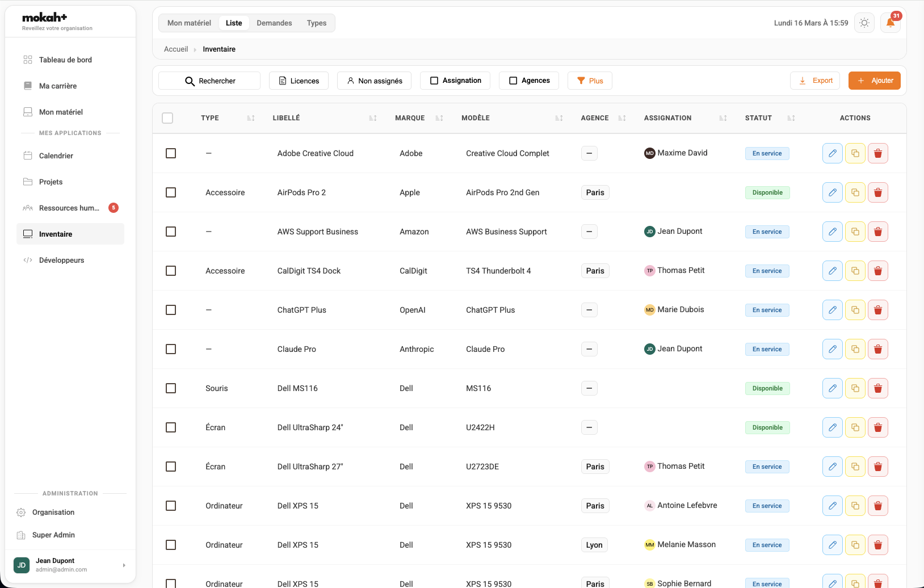Sort by the Libellé column

tap(372, 118)
